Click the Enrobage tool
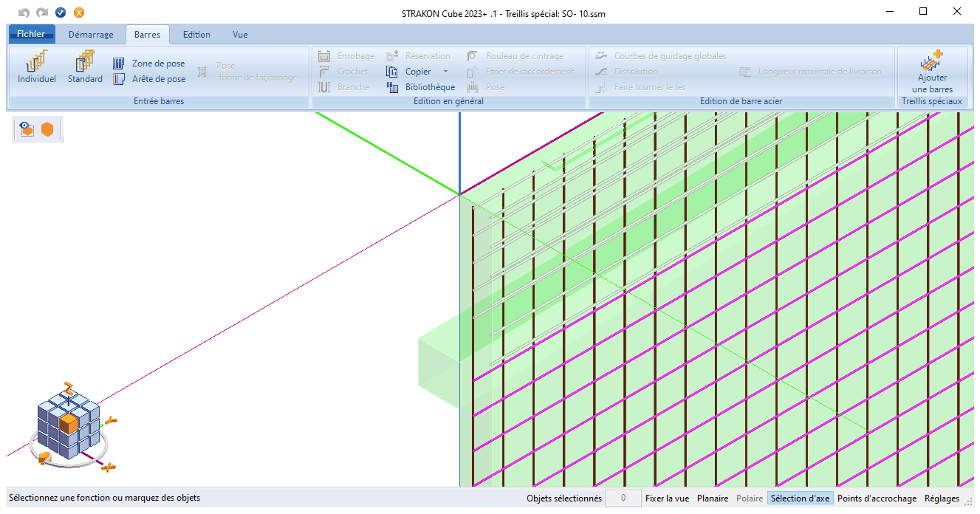 [x=346, y=56]
